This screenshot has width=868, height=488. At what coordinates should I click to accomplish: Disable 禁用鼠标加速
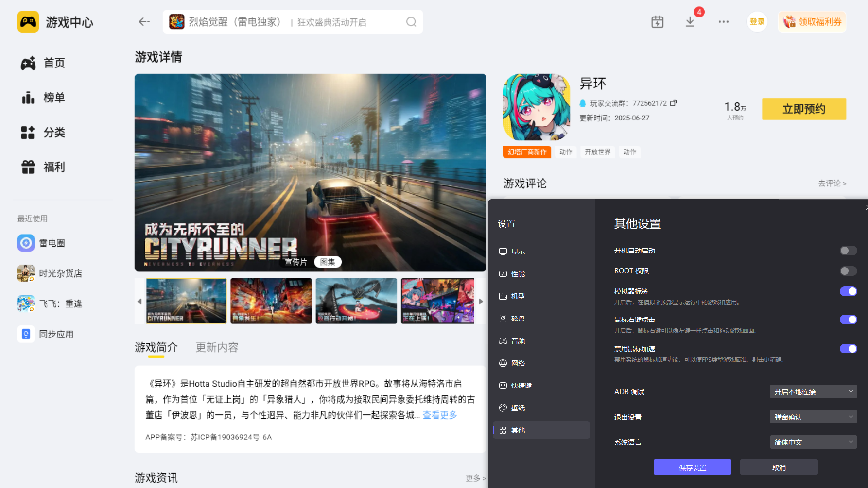tap(848, 349)
